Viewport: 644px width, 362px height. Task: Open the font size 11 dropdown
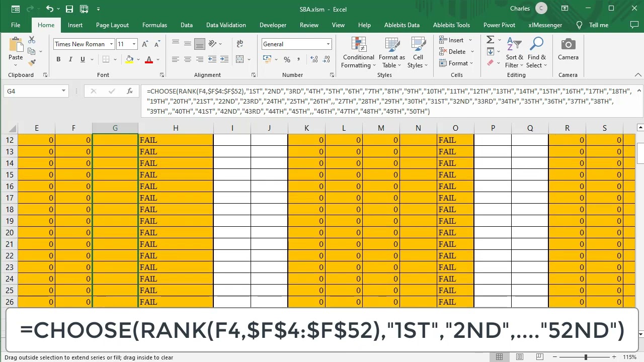134,44
